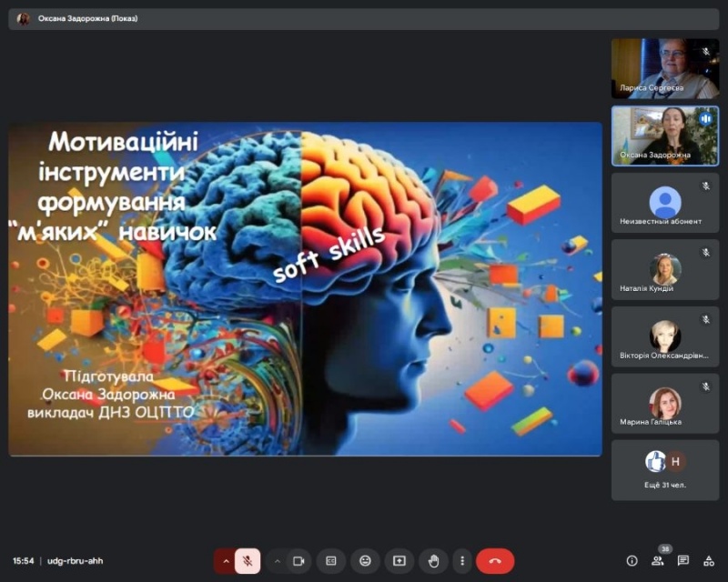Turn on captions

pyautogui.click(x=331, y=561)
